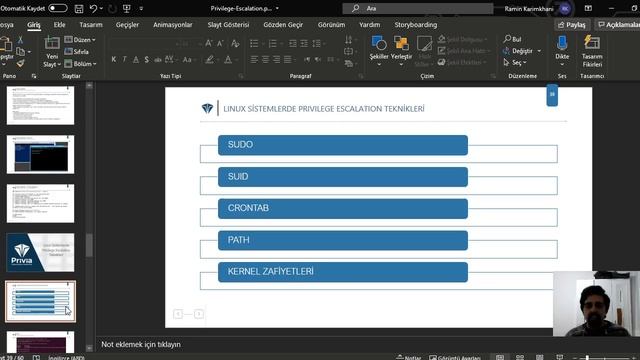
Task: Open the Giriş ribbon tab
Action: pos(34,25)
